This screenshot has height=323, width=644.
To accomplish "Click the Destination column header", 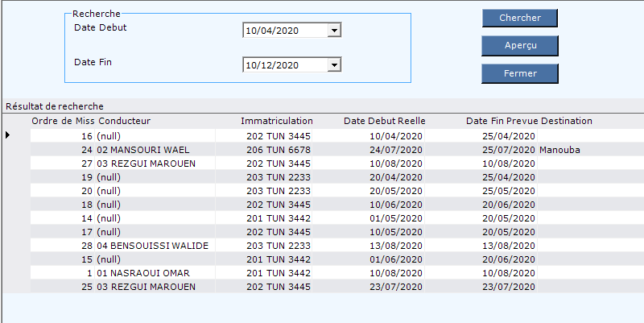I will click(x=567, y=121).
